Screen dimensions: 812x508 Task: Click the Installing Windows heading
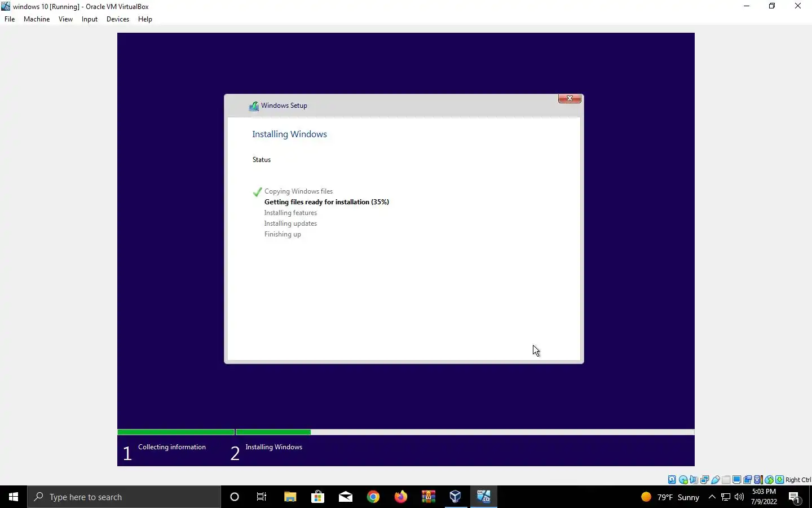[x=289, y=134]
